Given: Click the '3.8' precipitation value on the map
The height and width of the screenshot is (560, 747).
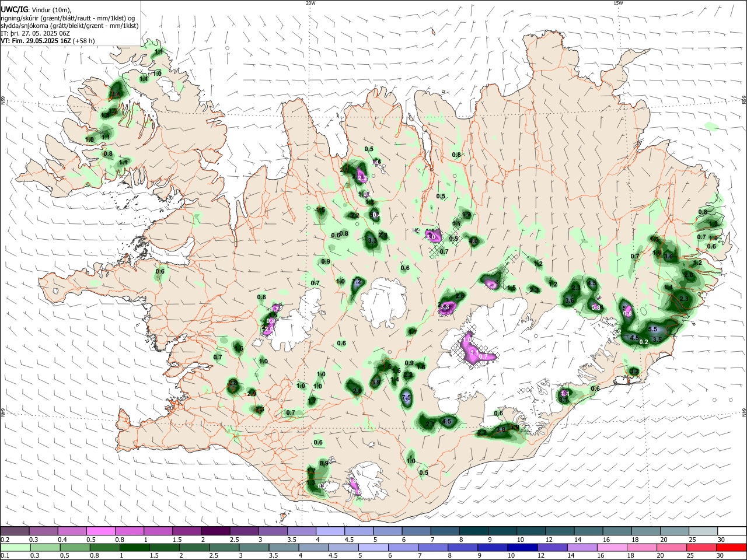Looking at the screenshot, I should (501, 430).
